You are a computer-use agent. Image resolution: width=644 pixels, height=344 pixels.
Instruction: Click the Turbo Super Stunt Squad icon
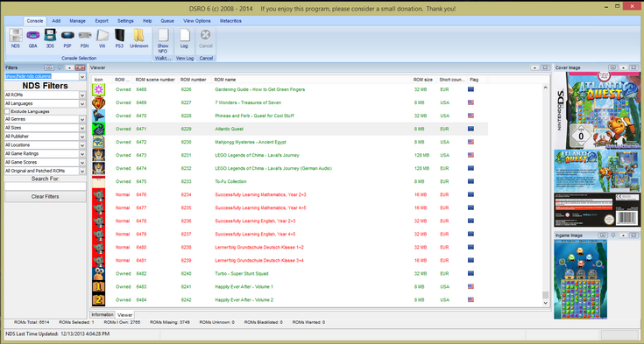[x=98, y=273]
